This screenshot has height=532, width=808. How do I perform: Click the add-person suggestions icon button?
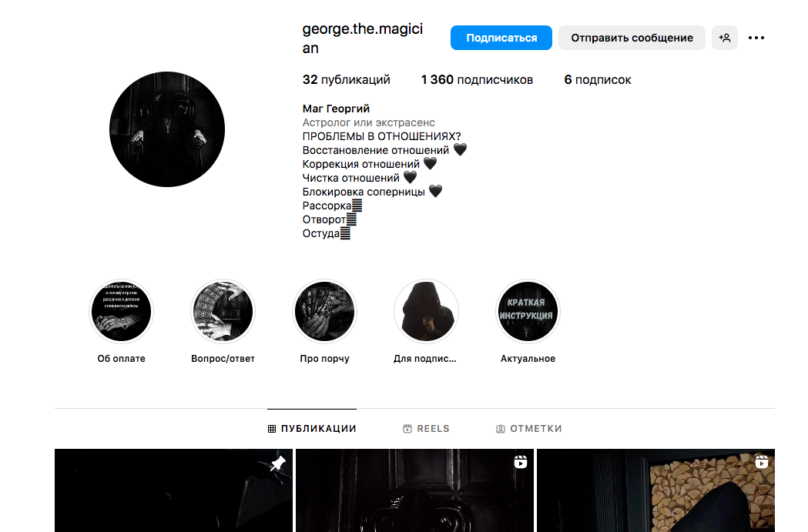tap(725, 38)
